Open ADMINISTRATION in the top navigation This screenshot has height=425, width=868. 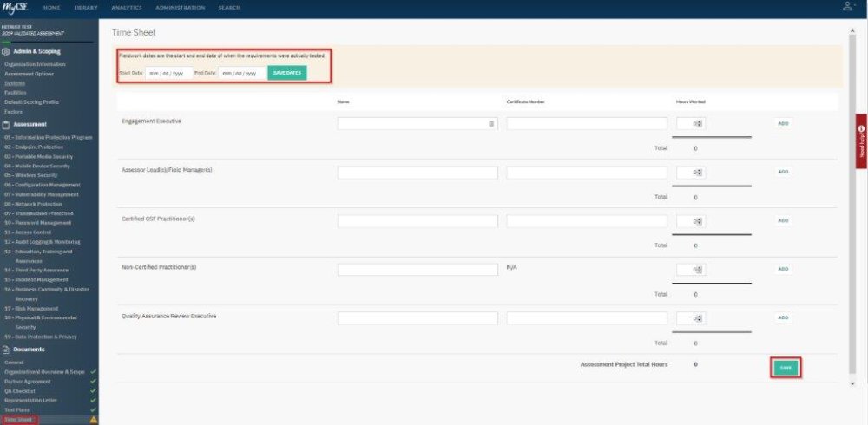180,8
